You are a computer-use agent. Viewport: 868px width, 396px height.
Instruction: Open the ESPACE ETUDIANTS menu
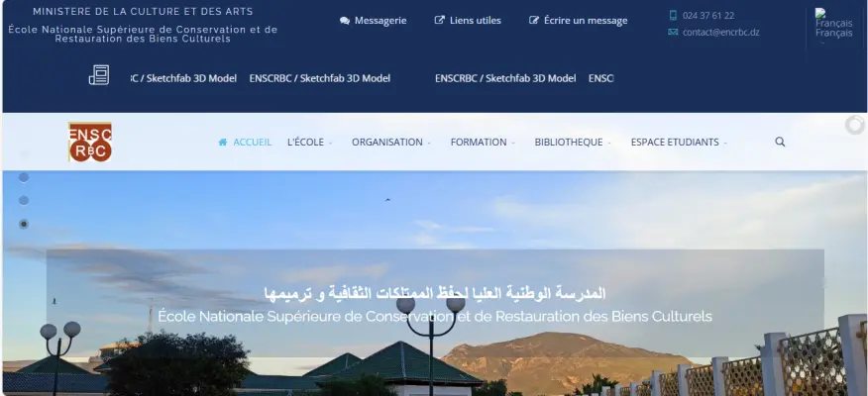679,143
